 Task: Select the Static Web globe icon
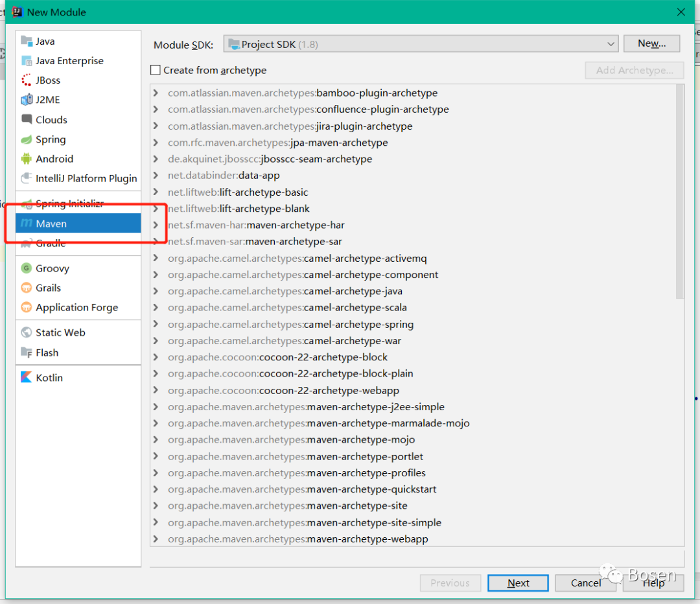point(27,332)
